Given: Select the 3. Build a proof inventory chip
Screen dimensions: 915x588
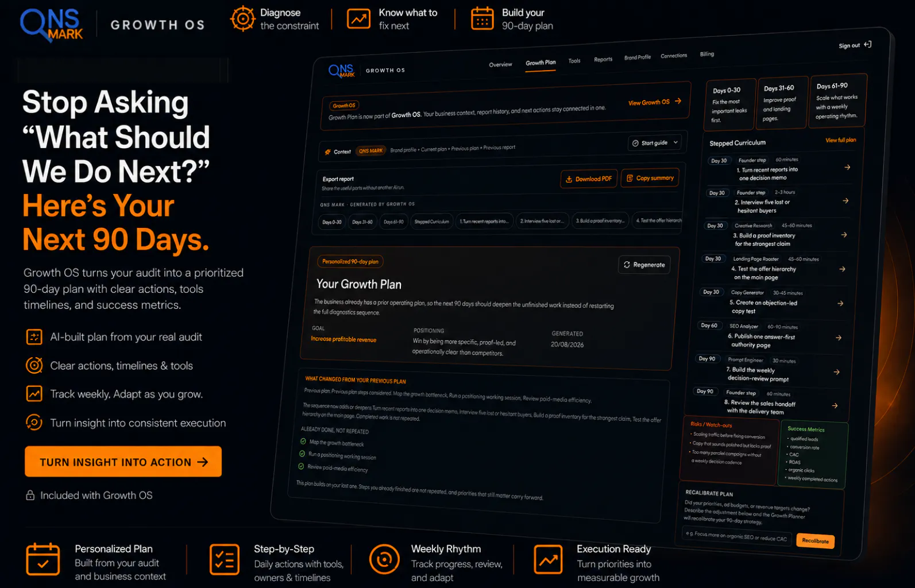Looking at the screenshot, I should click(x=600, y=220).
